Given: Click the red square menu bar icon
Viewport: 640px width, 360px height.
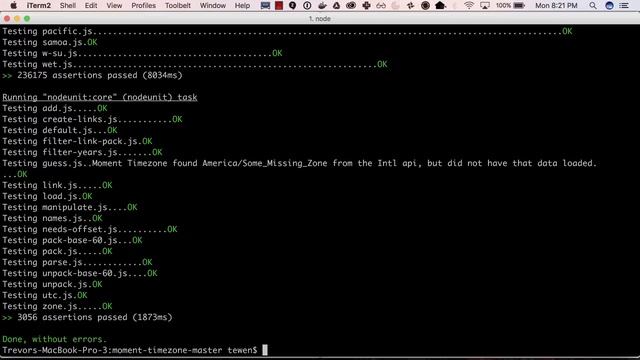Looking at the screenshot, I should pyautogui.click(x=279, y=5).
